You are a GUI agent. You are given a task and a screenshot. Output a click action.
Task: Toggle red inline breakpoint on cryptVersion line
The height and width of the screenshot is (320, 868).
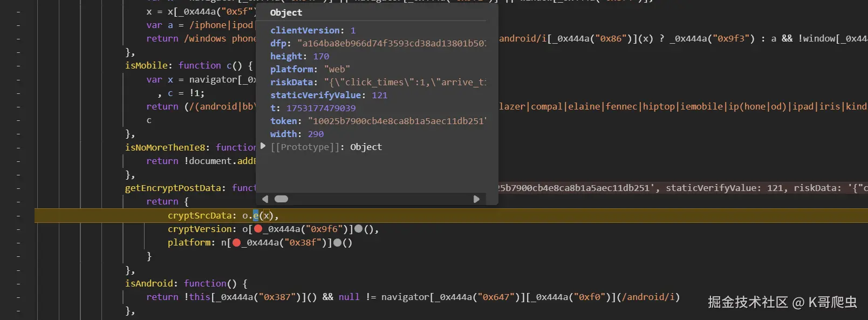258,229
